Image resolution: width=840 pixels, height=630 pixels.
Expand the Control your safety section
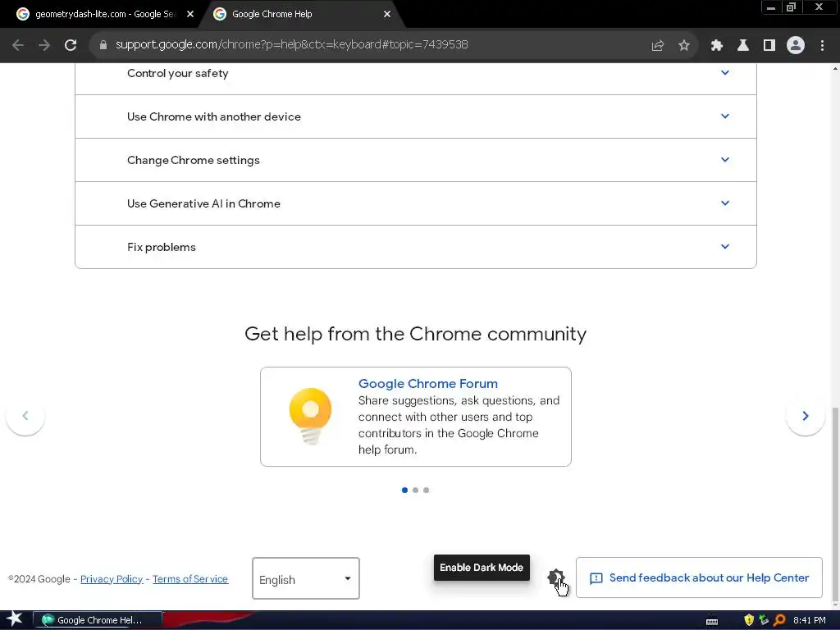416,73
